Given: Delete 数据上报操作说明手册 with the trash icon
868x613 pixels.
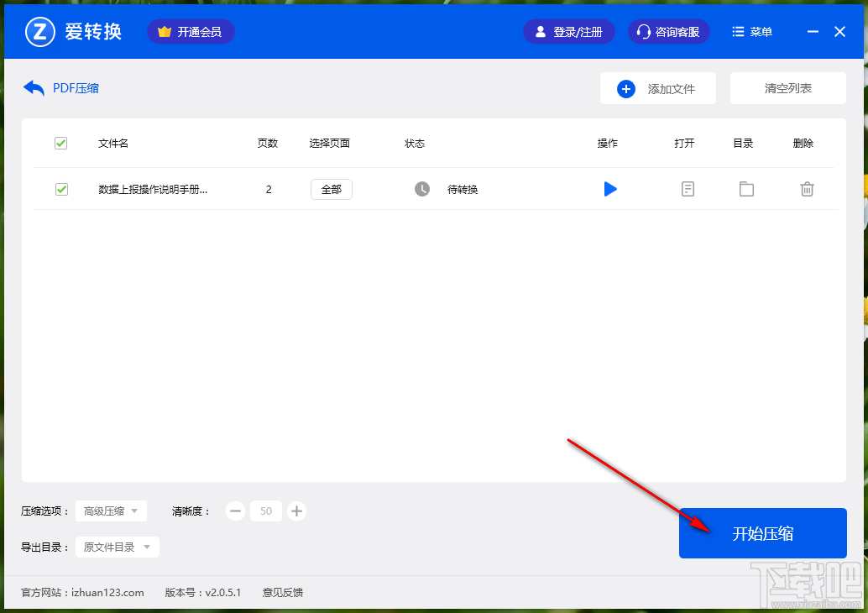Looking at the screenshot, I should click(807, 189).
